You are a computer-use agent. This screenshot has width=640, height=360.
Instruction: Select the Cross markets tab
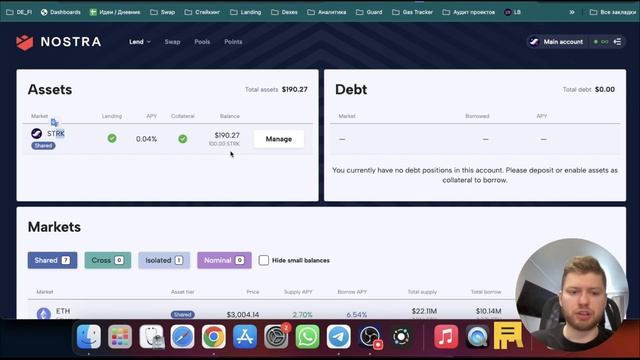(x=108, y=260)
